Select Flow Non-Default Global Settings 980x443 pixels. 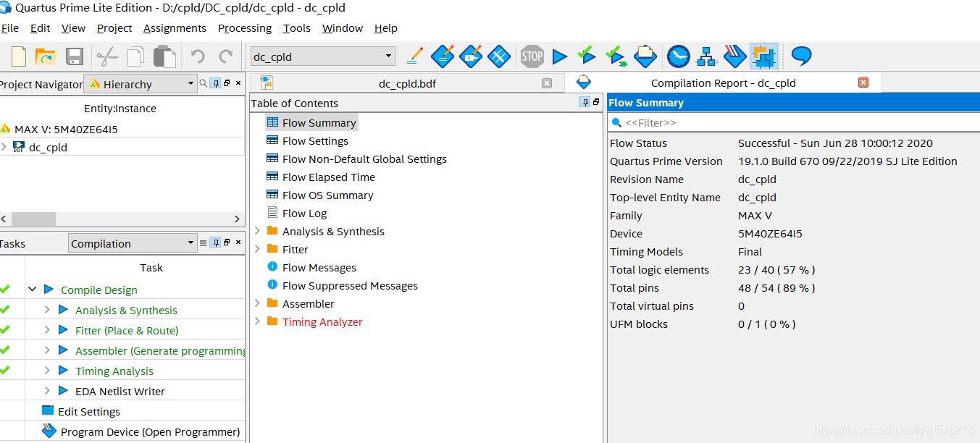[x=364, y=159]
